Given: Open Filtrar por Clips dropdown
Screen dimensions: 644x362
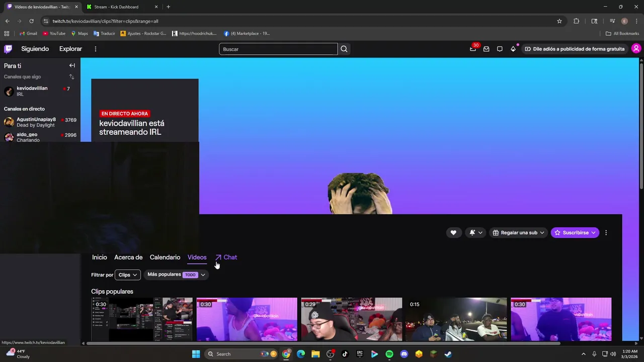Looking at the screenshot, I should (x=128, y=275).
